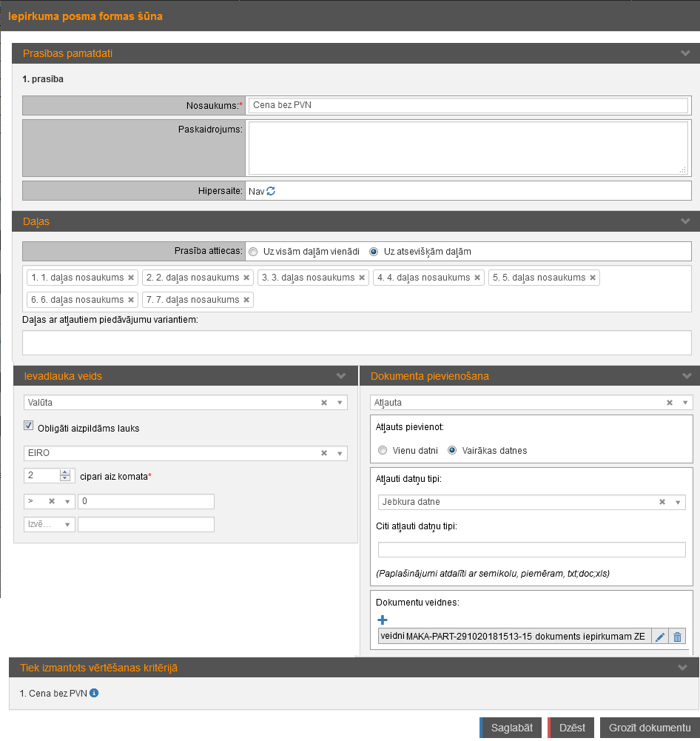This screenshot has height=741, width=700.
Task: Select Uz visām daļām vienādi option
Action: [253, 252]
